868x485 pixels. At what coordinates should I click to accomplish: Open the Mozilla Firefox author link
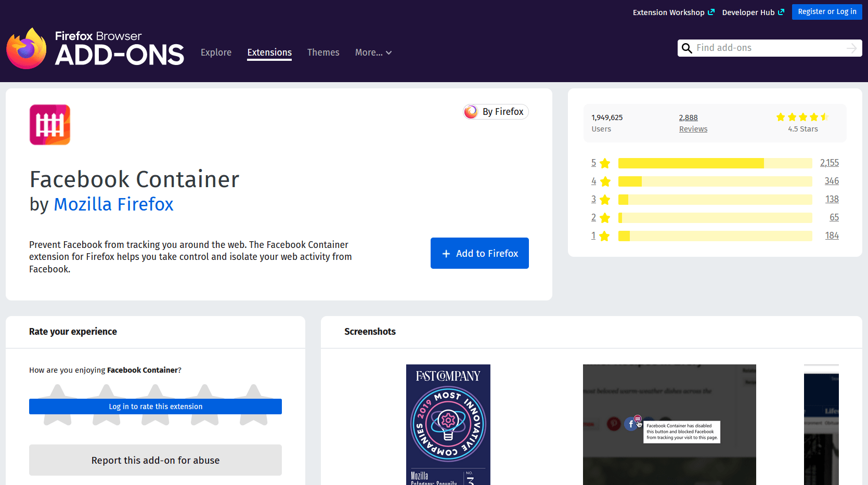point(113,204)
